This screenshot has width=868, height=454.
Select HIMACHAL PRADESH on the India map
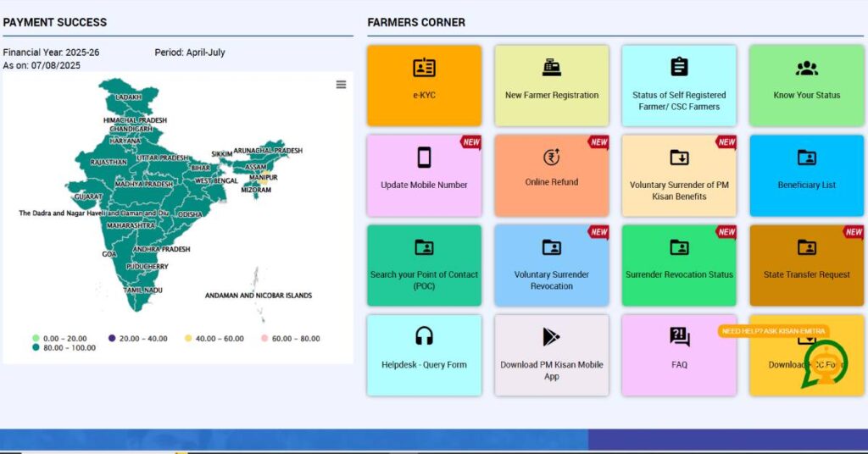point(135,120)
